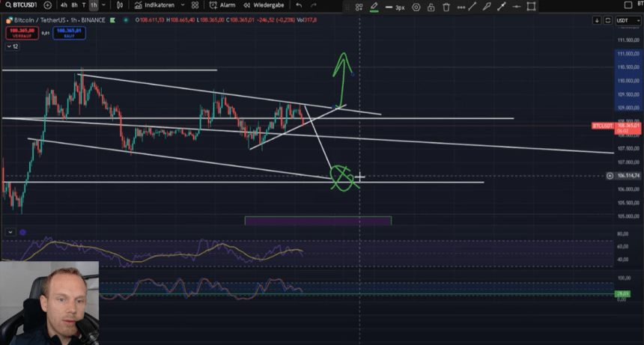Collapse the lower indicator pane chevron
644x345 pixels.
(x=10, y=232)
